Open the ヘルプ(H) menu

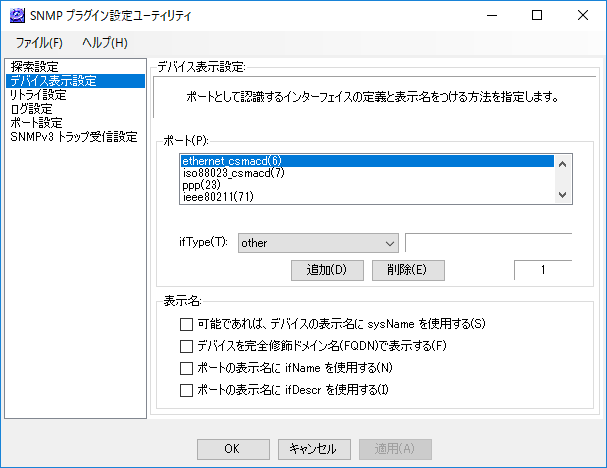coord(105,43)
